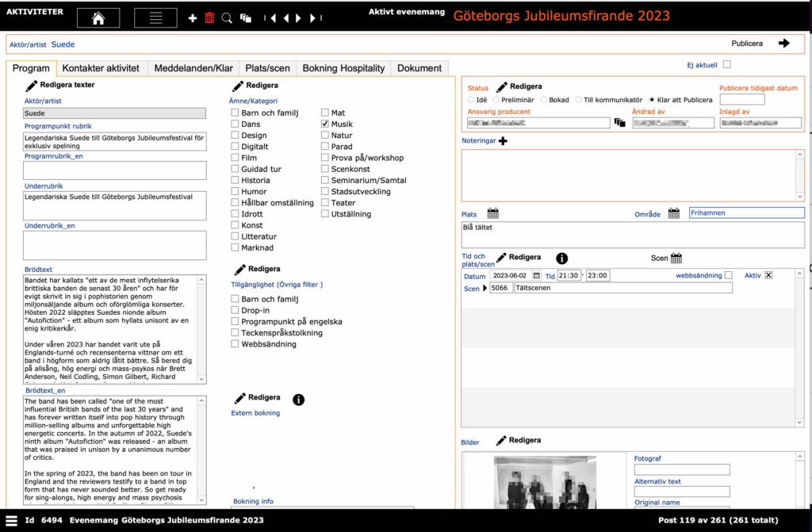Click the Alternativ text input field
The width and height of the screenshot is (812, 532).
[682, 492]
